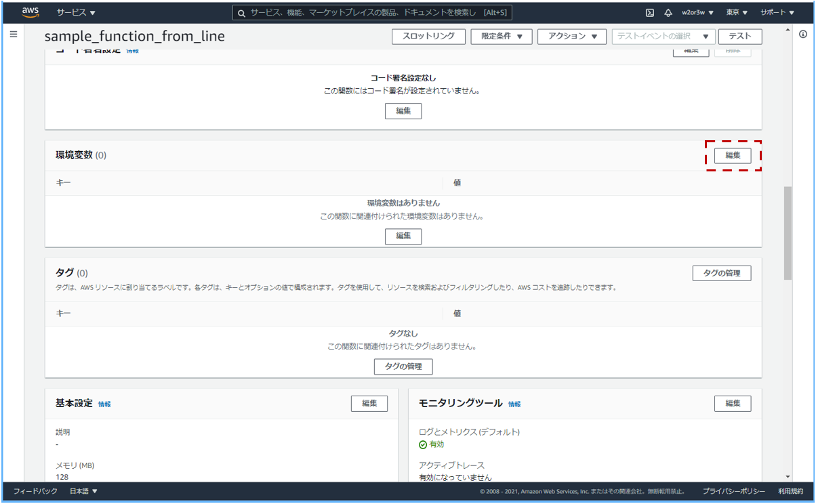This screenshot has width=816, height=504.
Task: Open AWS CloudShell from the top bar
Action: [x=650, y=12]
